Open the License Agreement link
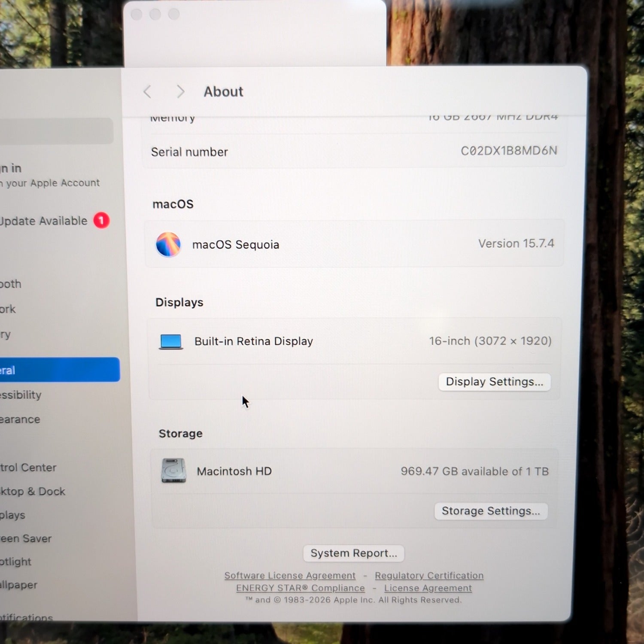 (428, 588)
